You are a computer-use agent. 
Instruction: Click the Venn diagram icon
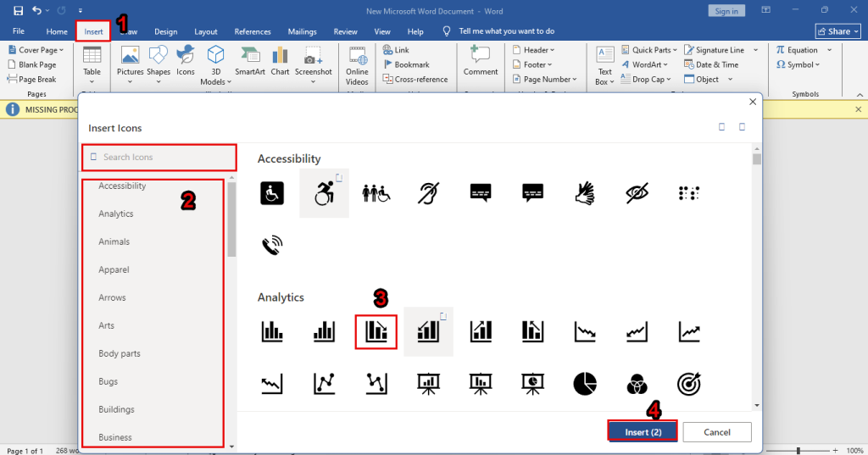tap(637, 384)
